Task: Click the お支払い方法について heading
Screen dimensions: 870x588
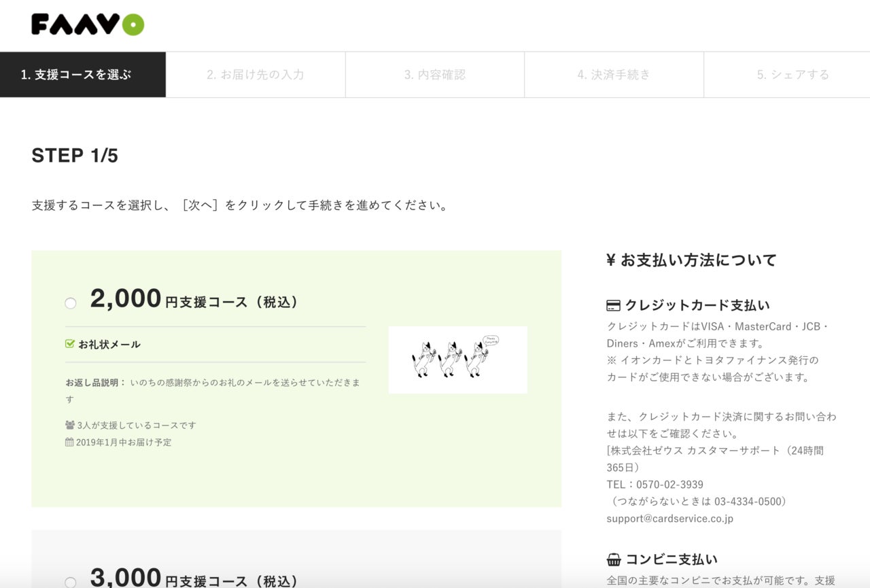Action: [691, 260]
